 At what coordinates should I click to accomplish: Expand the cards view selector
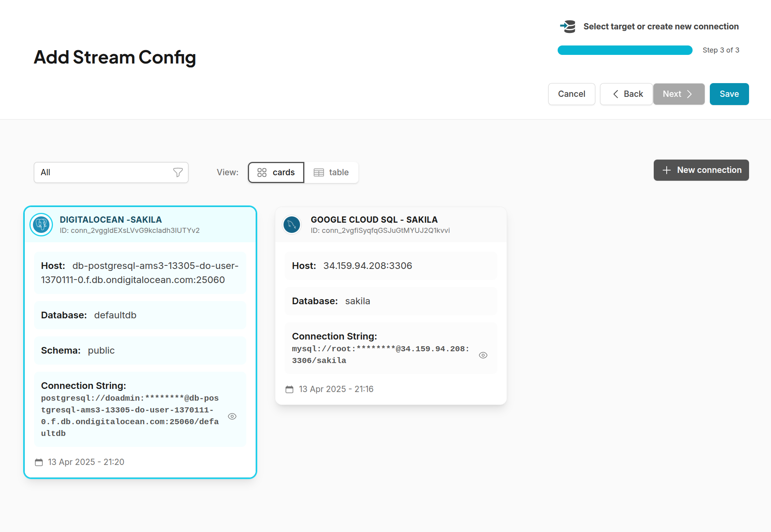tap(275, 172)
